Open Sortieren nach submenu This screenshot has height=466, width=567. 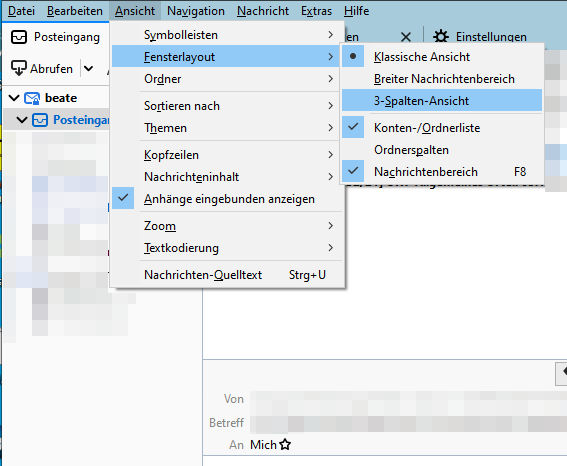(x=227, y=106)
